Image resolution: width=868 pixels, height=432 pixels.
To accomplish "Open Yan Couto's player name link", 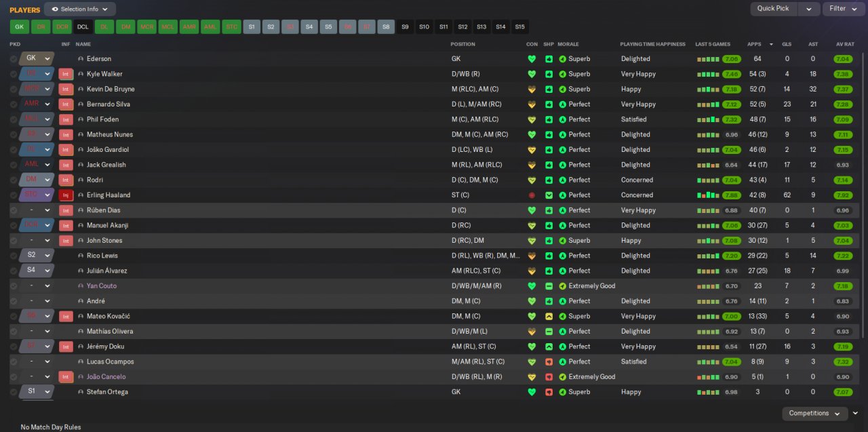I will (x=102, y=286).
